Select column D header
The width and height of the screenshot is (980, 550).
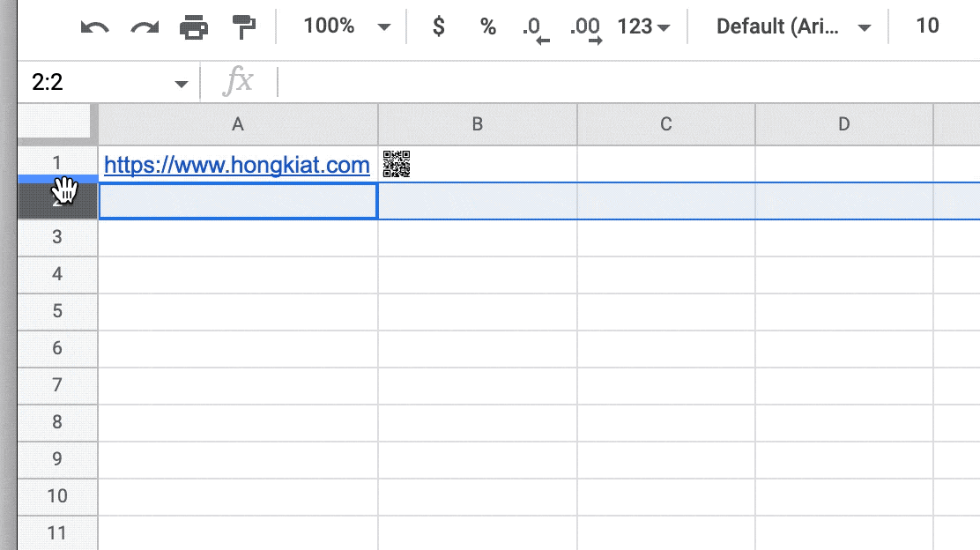click(843, 123)
